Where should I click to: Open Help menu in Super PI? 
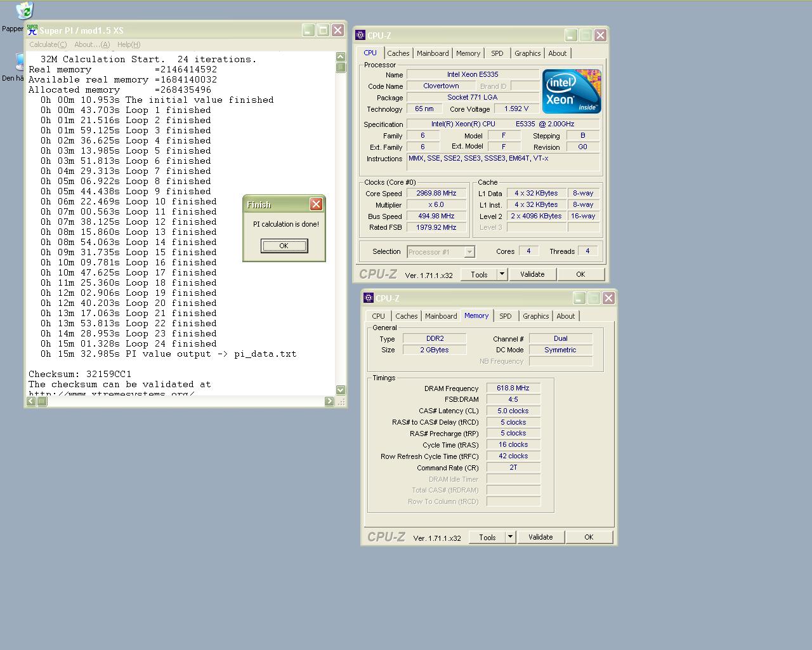[x=129, y=44]
